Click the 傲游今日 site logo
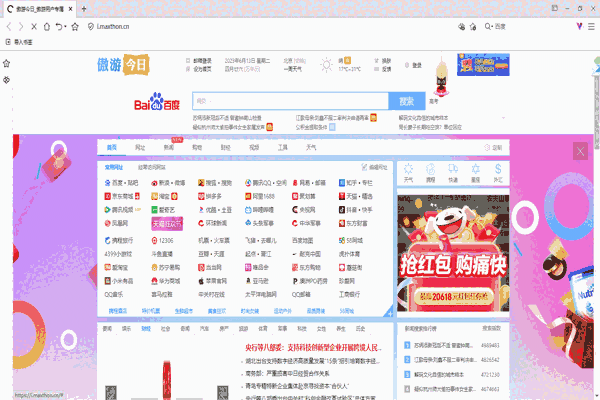Image resolution: width=600 pixels, height=400 pixels. (x=123, y=65)
